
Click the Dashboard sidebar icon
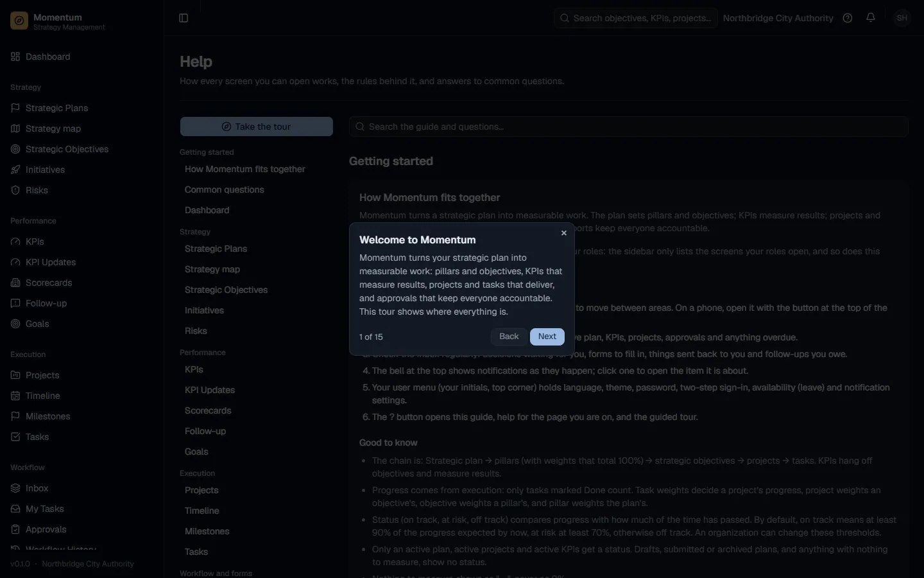coord(15,57)
